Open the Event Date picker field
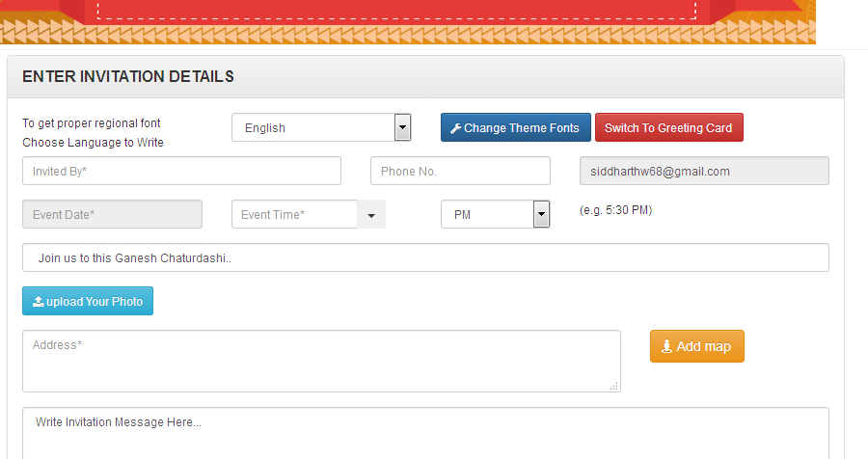868x459 pixels. 113,214
